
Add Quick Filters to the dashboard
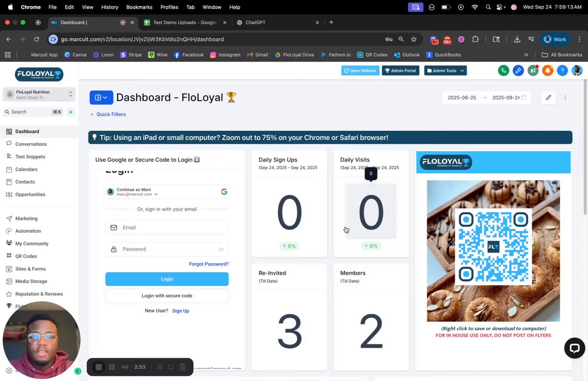click(x=107, y=114)
